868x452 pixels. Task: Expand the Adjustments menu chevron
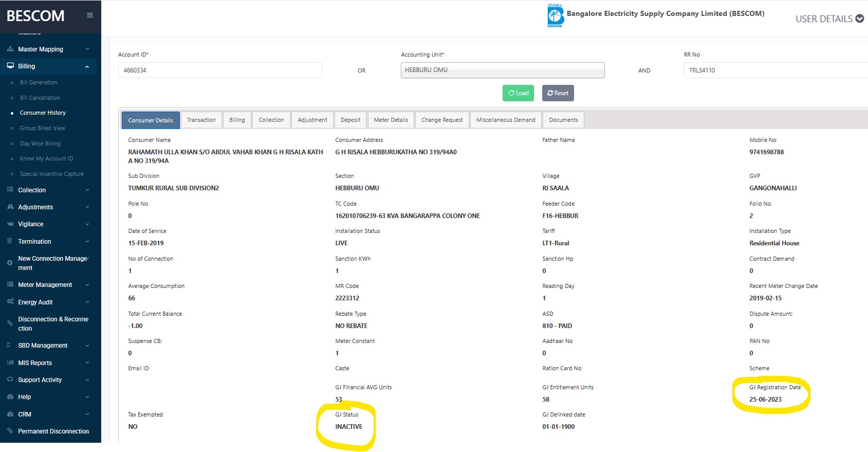(x=87, y=207)
